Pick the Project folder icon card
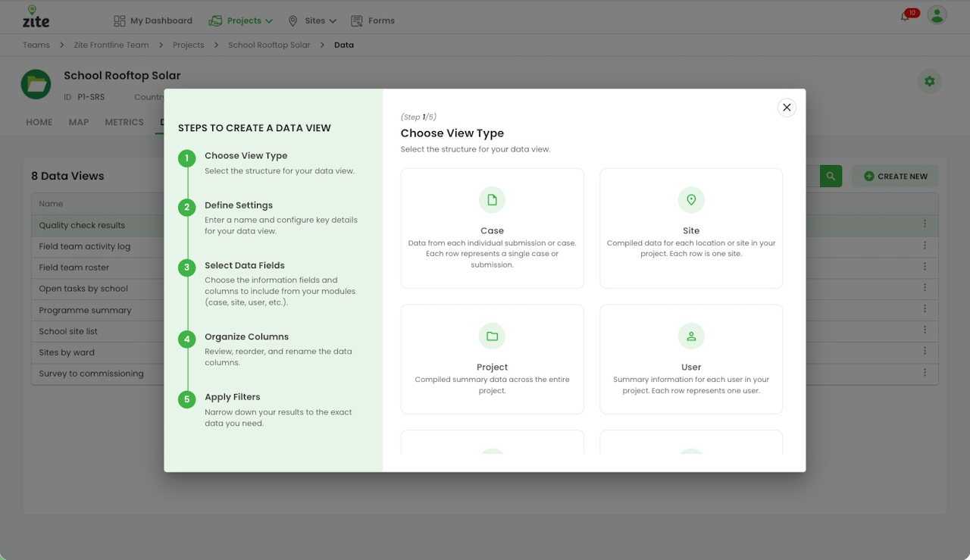The width and height of the screenshot is (970, 560). click(x=492, y=359)
